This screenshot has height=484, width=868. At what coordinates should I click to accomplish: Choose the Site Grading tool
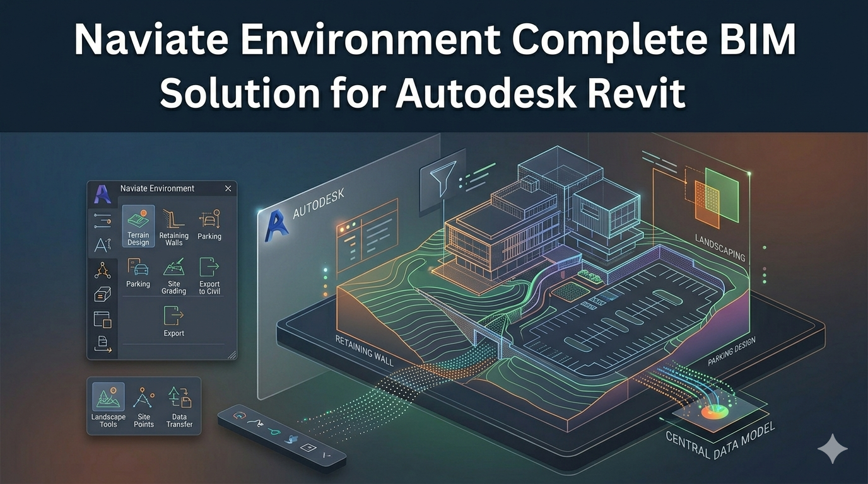[173, 275]
